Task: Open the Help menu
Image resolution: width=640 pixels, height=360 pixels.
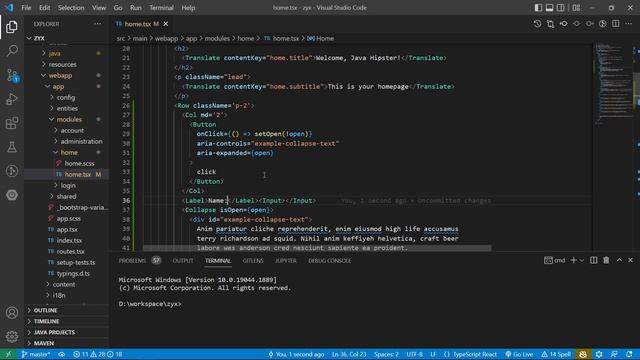Action: 188,8
